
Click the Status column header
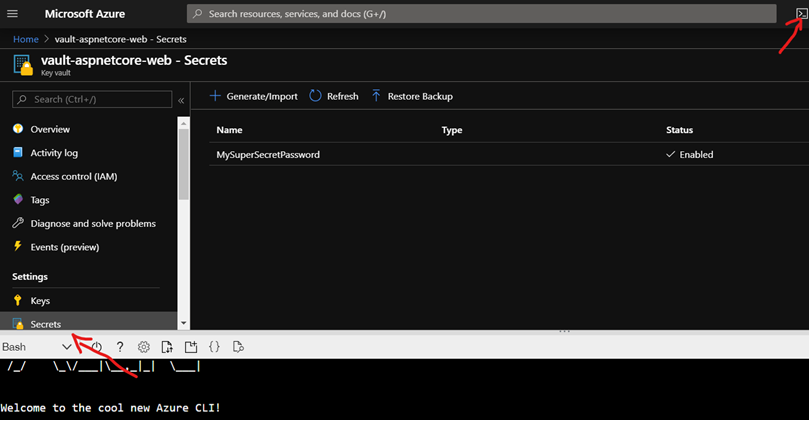click(x=679, y=130)
